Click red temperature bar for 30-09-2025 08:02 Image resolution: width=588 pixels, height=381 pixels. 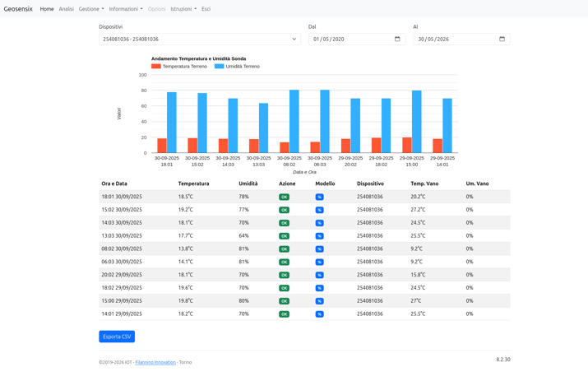(285, 147)
